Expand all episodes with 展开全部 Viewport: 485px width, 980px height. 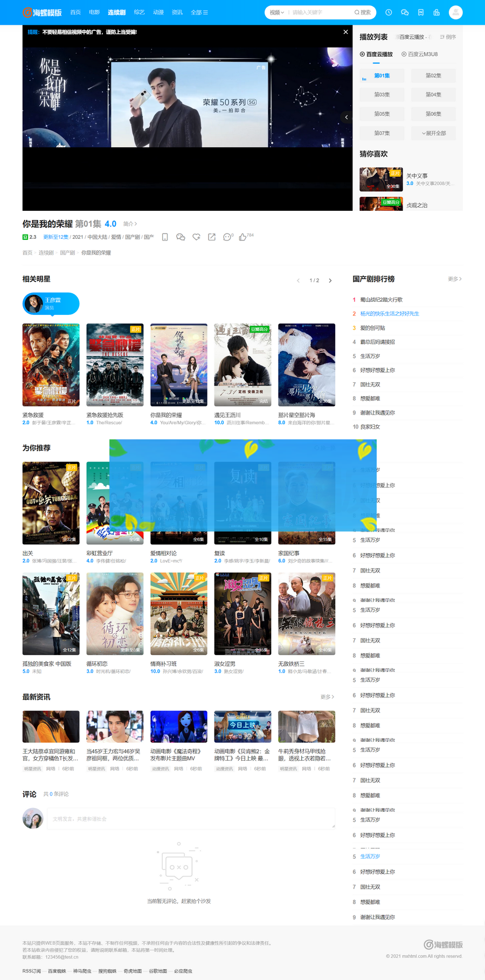(433, 133)
